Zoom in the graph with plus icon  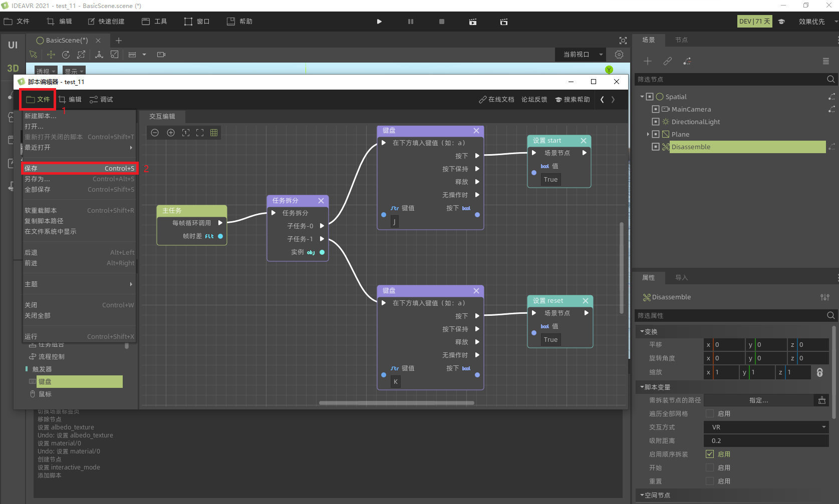point(171,133)
